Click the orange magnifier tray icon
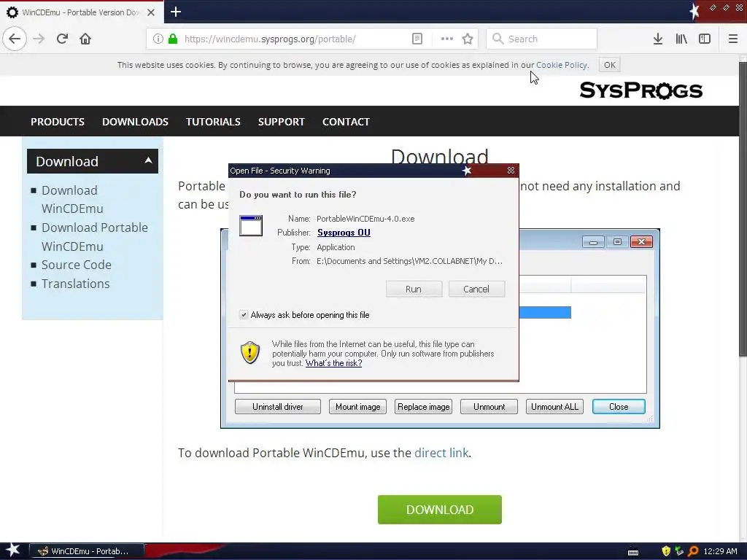This screenshot has width=747, height=560. coord(693,551)
